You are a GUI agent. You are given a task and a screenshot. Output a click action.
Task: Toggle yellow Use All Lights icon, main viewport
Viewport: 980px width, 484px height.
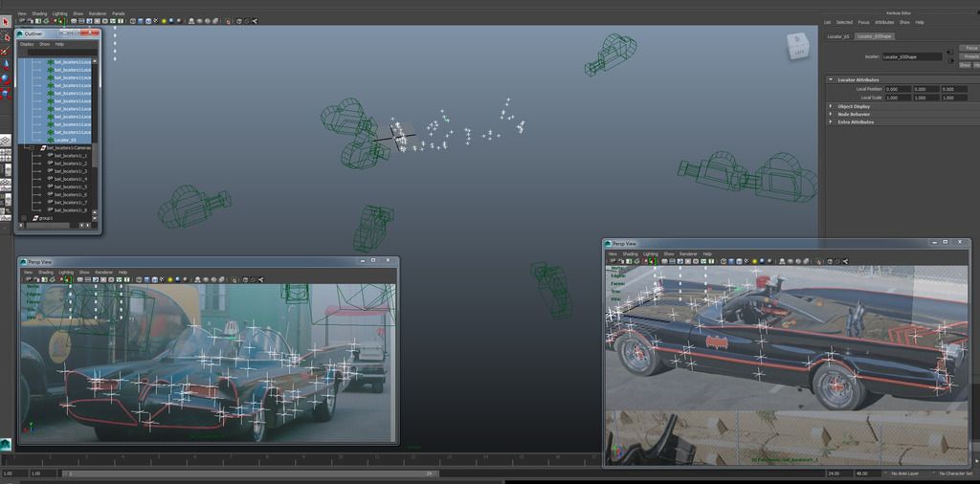[x=164, y=21]
